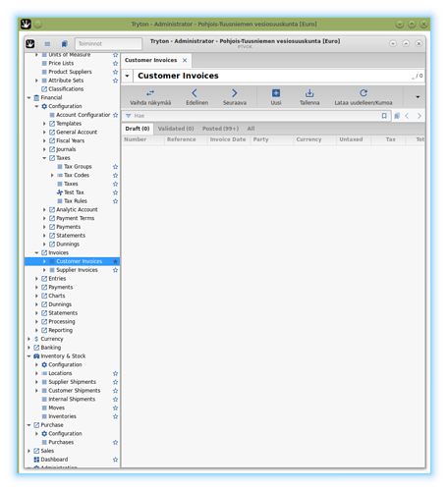
Task: Save record with Tallenna
Action: [309, 97]
